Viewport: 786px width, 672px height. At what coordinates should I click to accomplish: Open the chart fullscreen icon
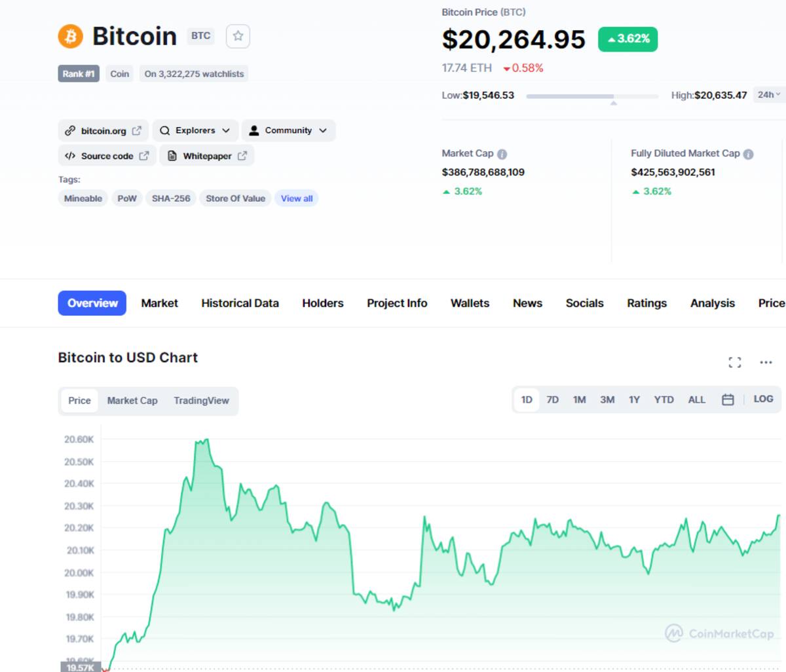pyautogui.click(x=735, y=362)
